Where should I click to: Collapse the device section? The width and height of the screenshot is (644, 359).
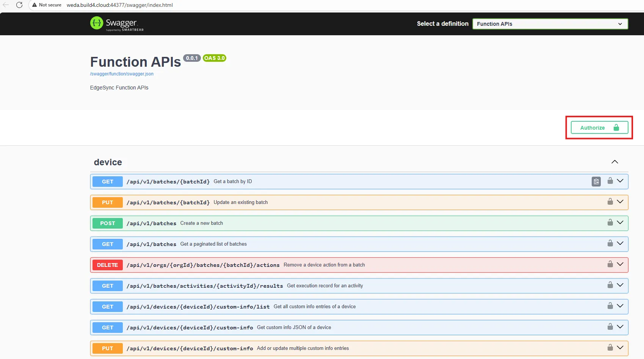tap(614, 162)
